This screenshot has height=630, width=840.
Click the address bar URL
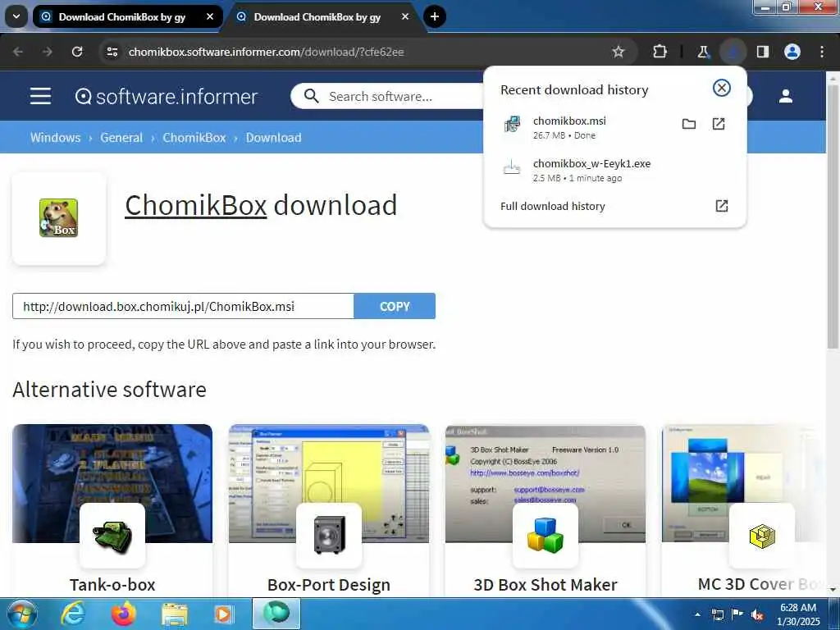(267, 52)
